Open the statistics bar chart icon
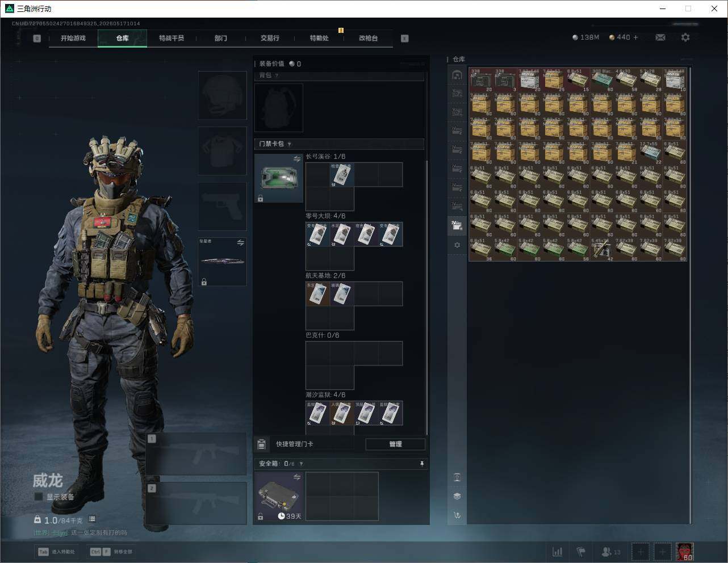Image resolution: width=728 pixels, height=563 pixels. (x=558, y=552)
